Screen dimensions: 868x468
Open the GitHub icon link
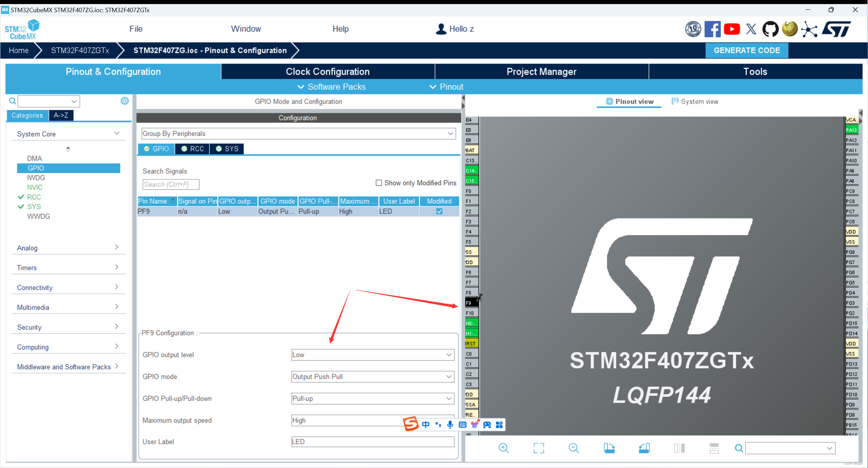770,29
